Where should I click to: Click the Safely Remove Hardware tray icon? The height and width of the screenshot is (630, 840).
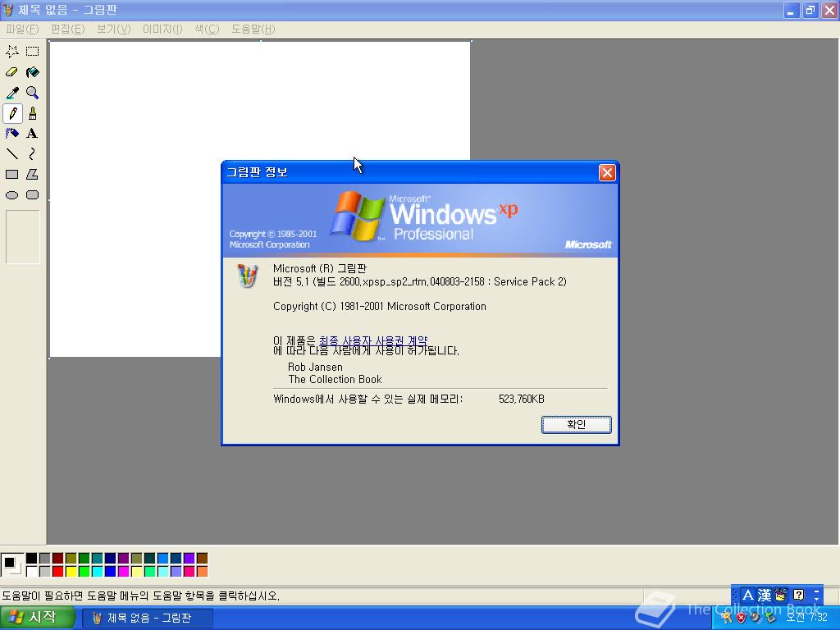click(x=770, y=618)
